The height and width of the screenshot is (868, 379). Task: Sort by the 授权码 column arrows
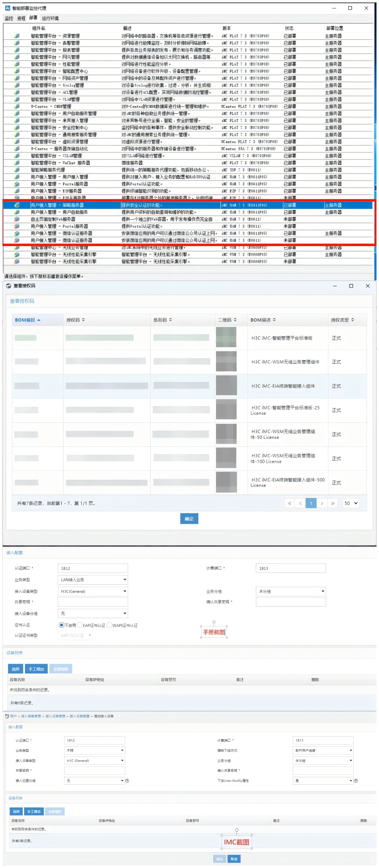(x=83, y=320)
